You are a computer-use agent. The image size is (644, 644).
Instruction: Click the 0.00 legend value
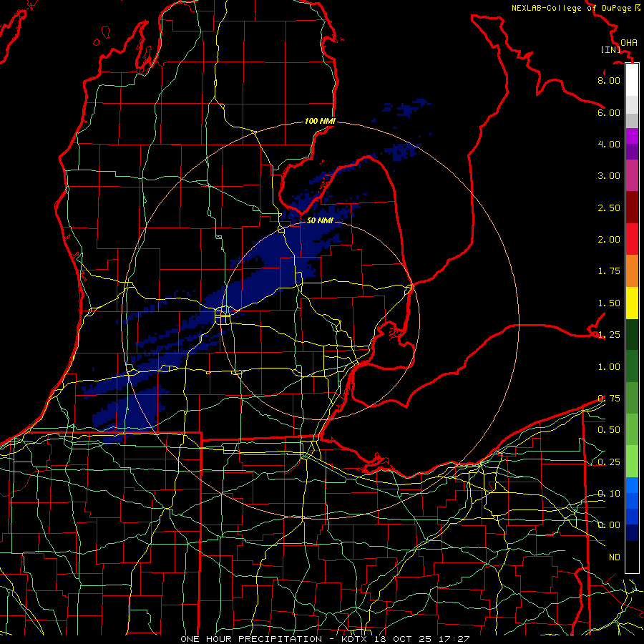608,525
